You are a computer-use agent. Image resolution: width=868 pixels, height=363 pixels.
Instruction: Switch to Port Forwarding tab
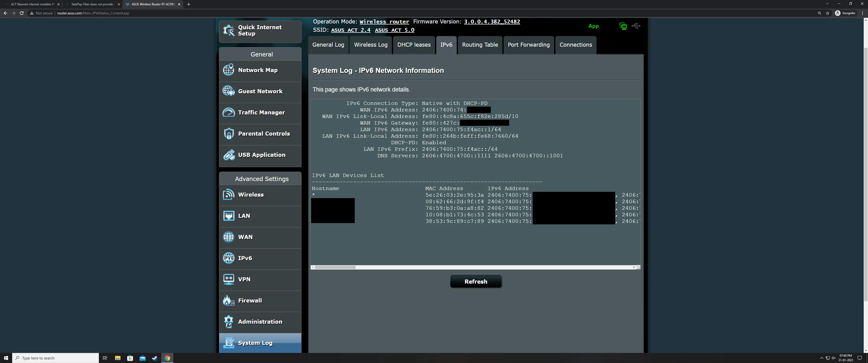529,45
